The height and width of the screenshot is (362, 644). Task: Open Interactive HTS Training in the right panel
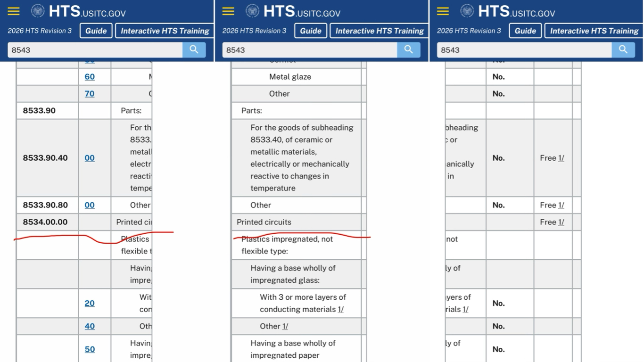click(x=594, y=31)
